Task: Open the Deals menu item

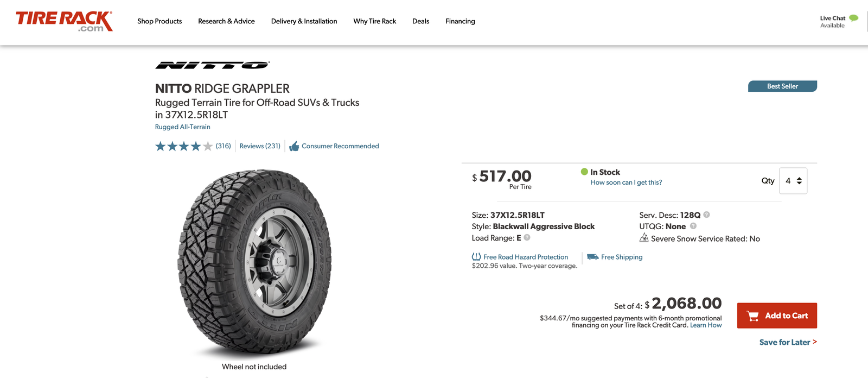Action: point(420,21)
